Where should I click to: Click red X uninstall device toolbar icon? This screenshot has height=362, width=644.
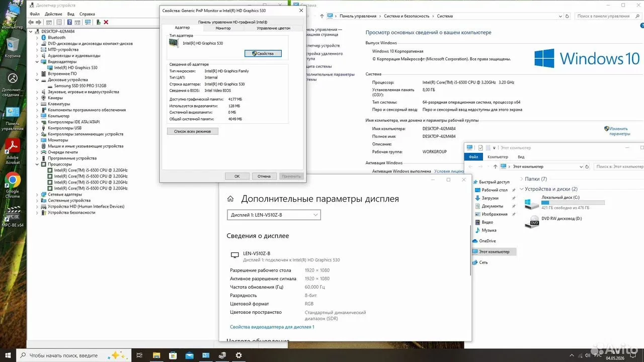[x=106, y=22]
